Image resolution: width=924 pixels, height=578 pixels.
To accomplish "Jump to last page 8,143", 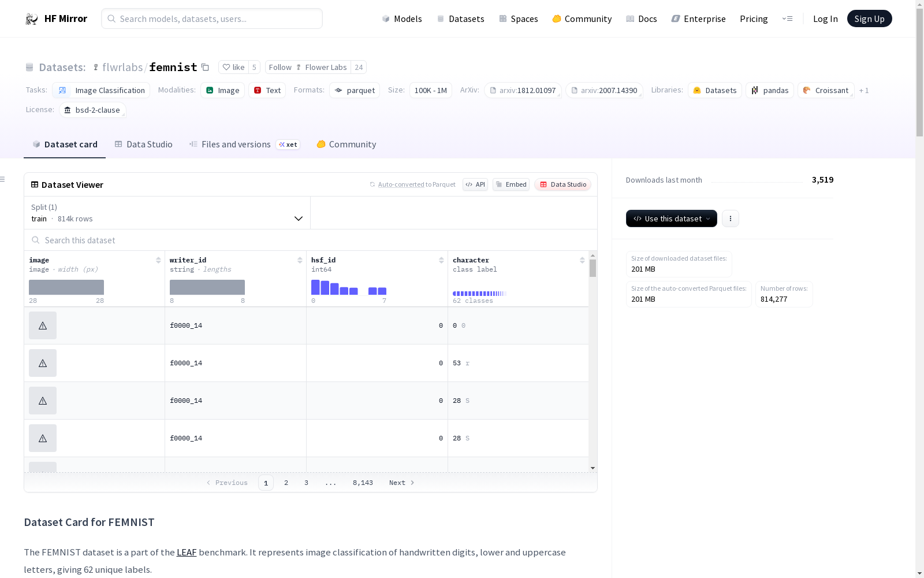I will (363, 483).
